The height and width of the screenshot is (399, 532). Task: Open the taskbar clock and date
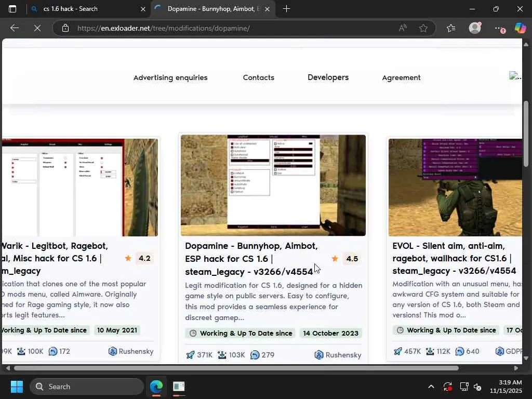pyautogui.click(x=506, y=387)
